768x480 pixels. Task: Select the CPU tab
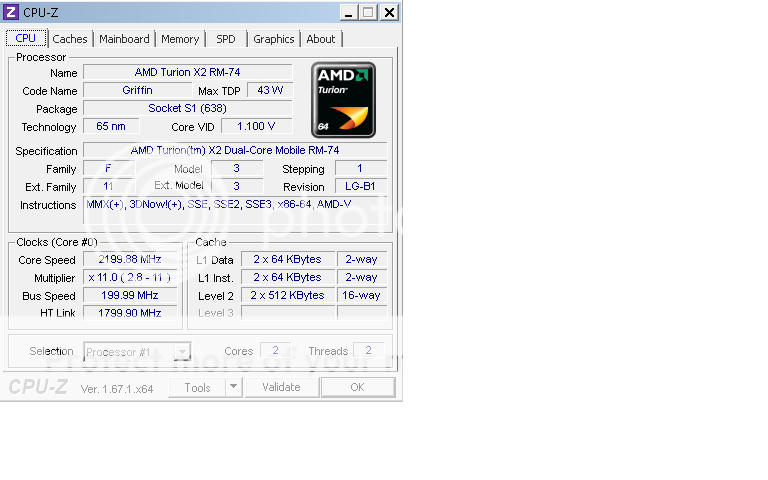coord(26,38)
